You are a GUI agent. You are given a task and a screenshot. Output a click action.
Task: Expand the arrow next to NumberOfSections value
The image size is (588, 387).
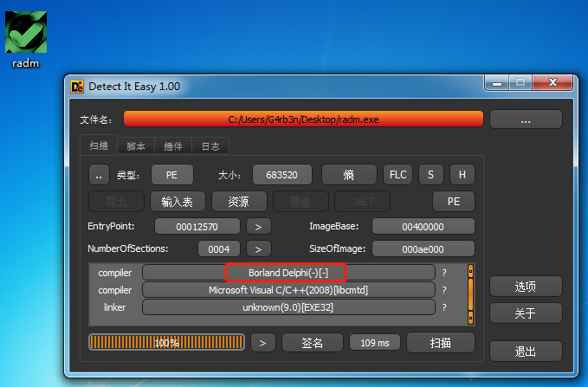pyautogui.click(x=258, y=249)
